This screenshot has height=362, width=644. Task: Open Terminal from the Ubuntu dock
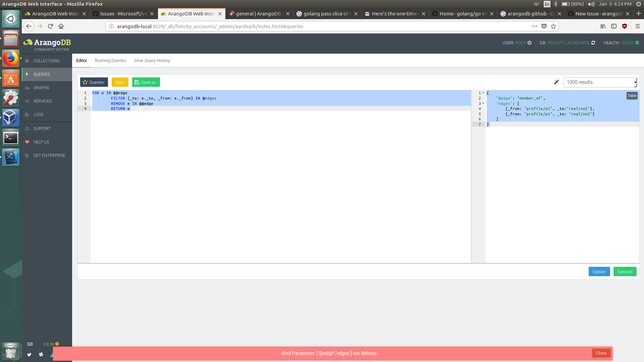coord(11,137)
